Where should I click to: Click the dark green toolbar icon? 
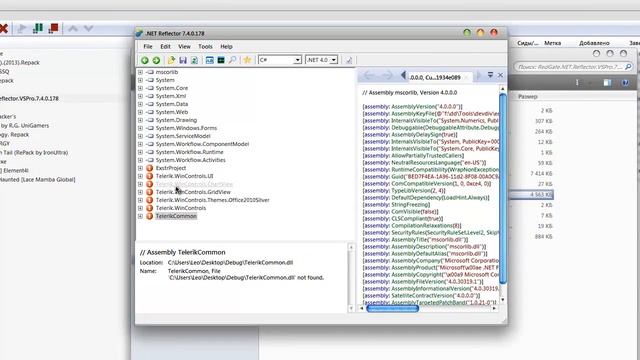coord(221,60)
